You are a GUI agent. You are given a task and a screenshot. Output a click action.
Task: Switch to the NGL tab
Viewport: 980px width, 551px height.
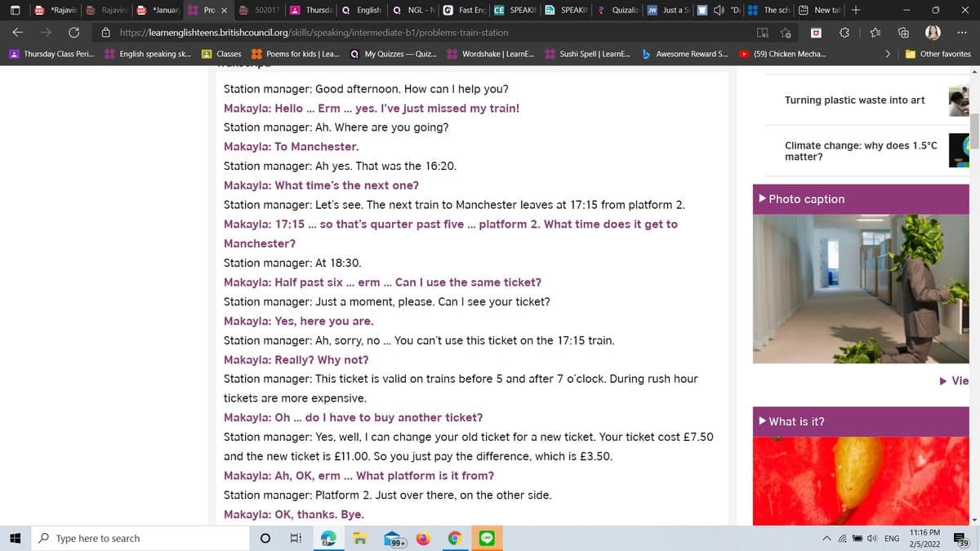tap(415, 10)
